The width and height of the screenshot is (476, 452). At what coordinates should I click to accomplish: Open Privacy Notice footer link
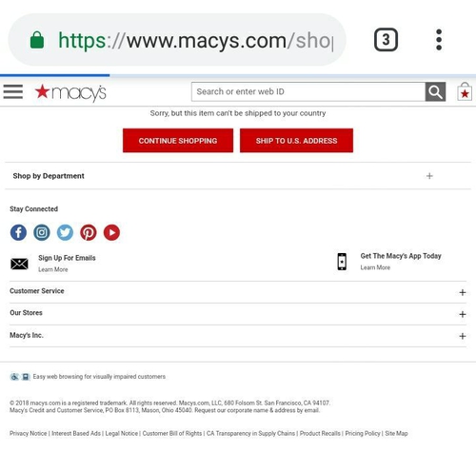[x=29, y=433]
